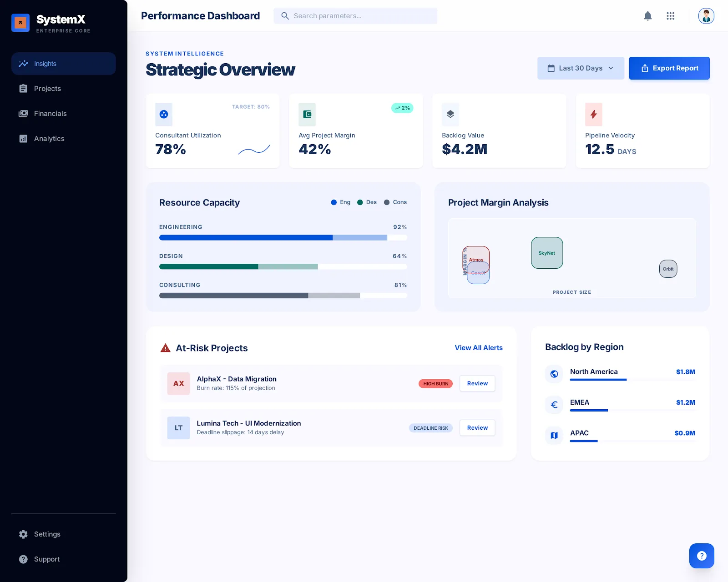Select the Orbit bubble in margin chart

pos(668,269)
